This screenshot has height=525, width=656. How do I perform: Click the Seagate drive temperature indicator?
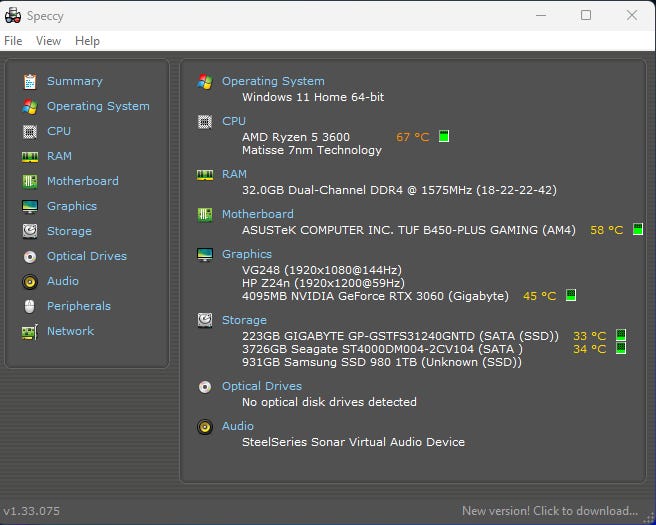621,348
